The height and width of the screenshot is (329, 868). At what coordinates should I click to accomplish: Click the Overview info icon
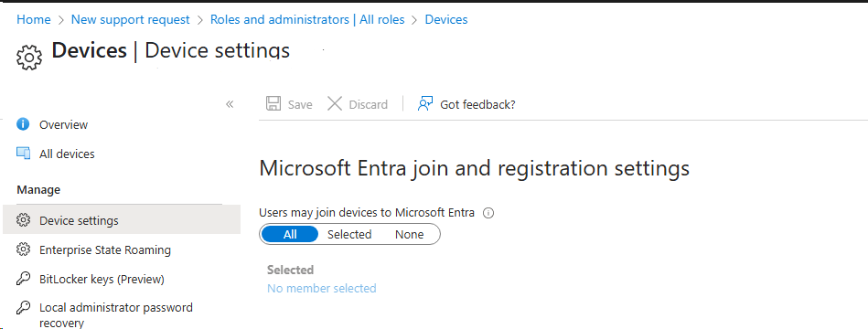(x=23, y=124)
